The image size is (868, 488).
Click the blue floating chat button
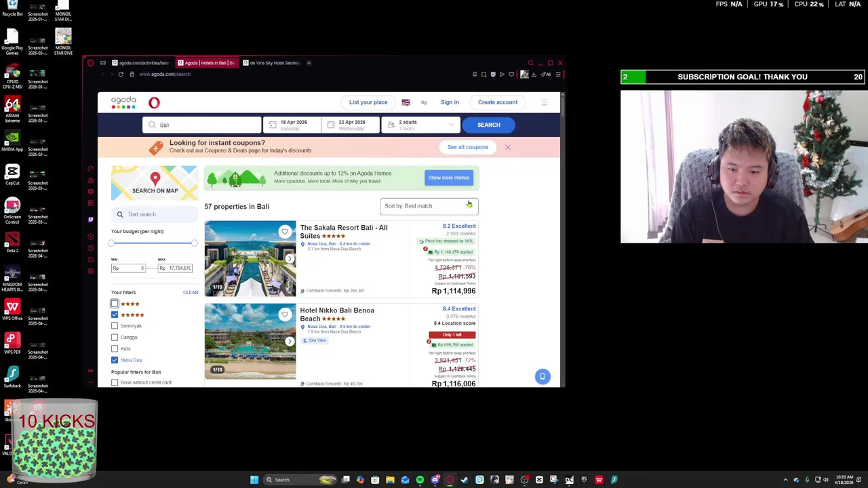click(x=542, y=376)
